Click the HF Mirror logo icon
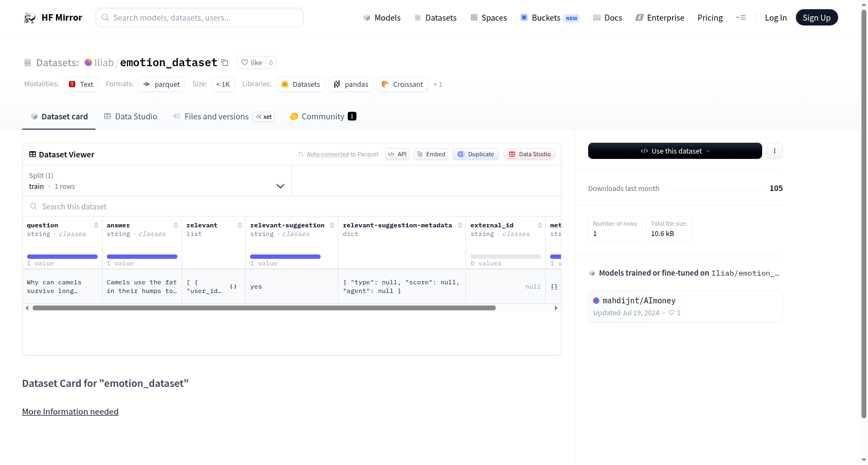Image resolution: width=868 pixels, height=465 pixels. pyautogui.click(x=30, y=18)
